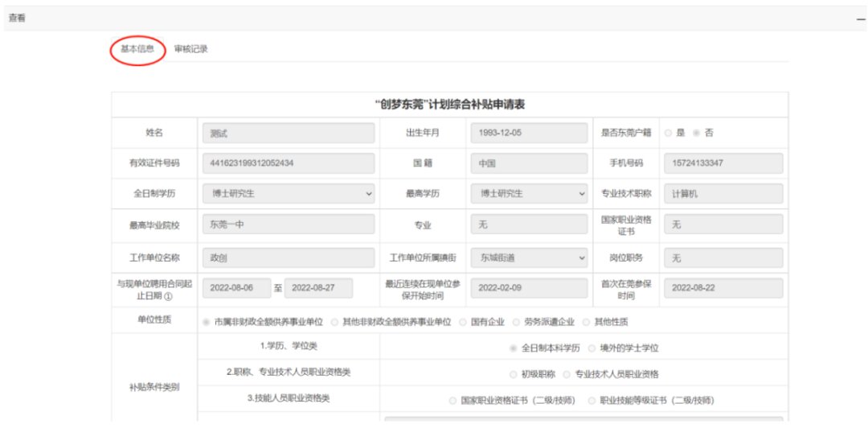The image size is (868, 428).
Task: Click the 姓名 input field
Action: click(x=288, y=133)
